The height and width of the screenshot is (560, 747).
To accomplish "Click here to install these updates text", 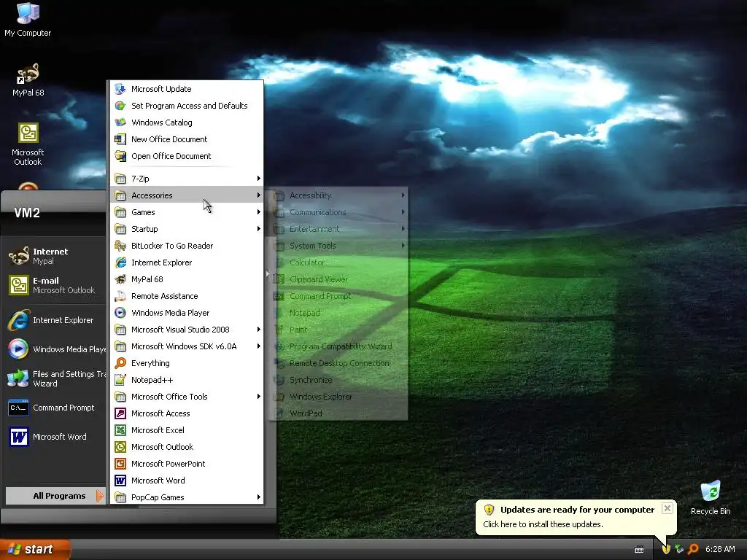I will [x=543, y=524].
